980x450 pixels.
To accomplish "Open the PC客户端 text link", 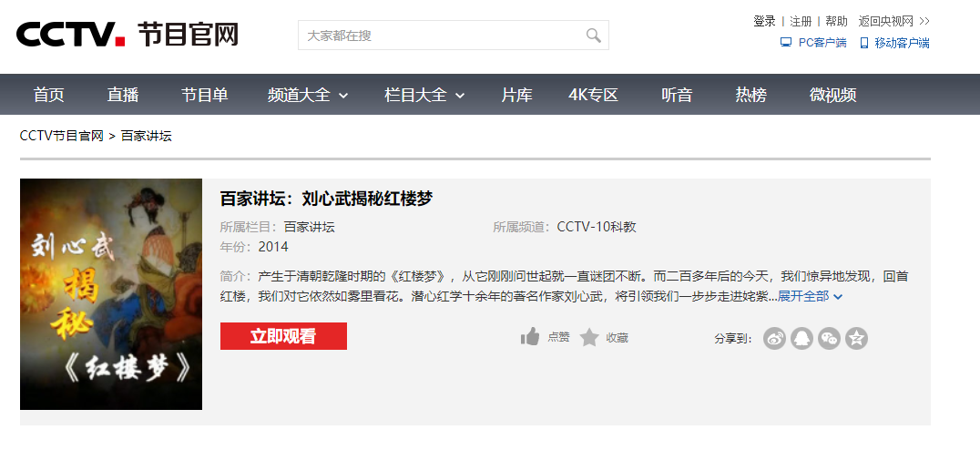I will pyautogui.click(x=822, y=43).
